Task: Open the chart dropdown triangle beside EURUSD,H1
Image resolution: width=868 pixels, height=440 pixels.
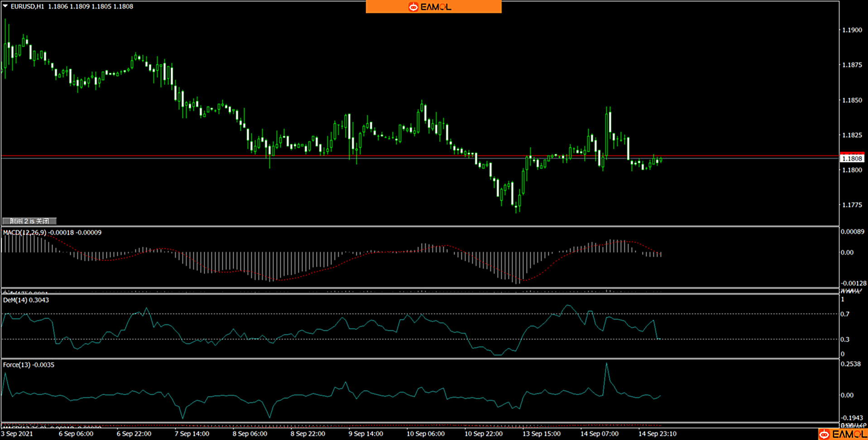Action: point(5,6)
